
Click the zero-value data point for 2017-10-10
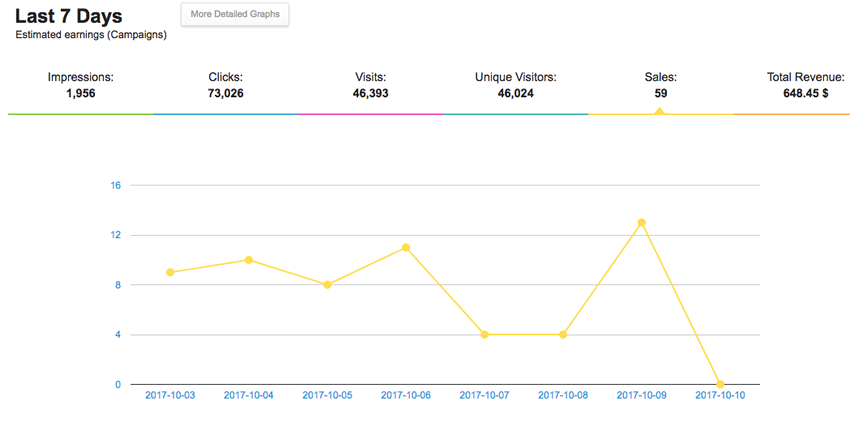(720, 384)
